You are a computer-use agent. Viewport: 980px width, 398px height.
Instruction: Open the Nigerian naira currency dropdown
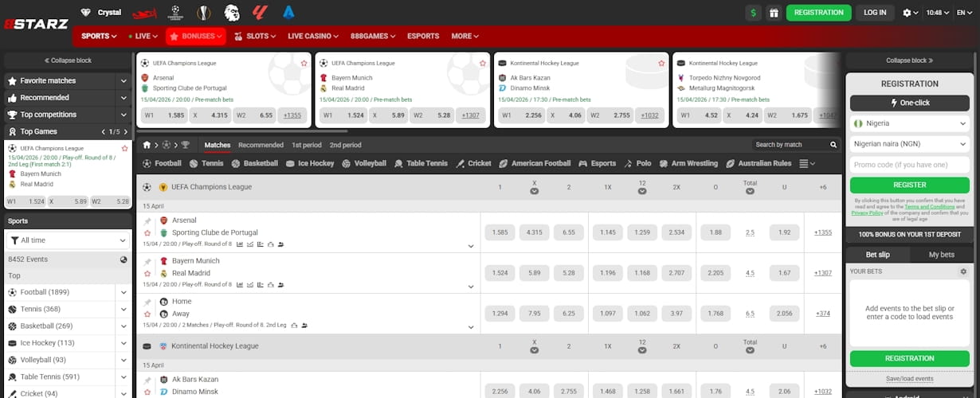pyautogui.click(x=909, y=144)
